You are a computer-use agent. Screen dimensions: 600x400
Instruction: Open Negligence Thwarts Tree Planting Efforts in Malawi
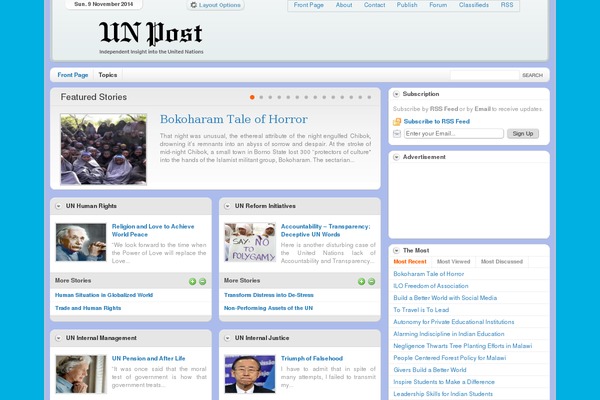(x=462, y=346)
